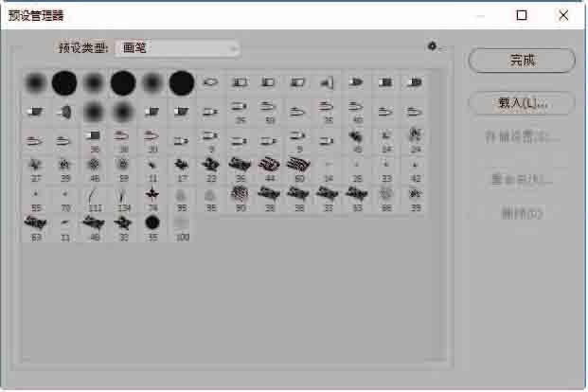
Task: Select the brush preset numbered 60
Action: click(298, 170)
